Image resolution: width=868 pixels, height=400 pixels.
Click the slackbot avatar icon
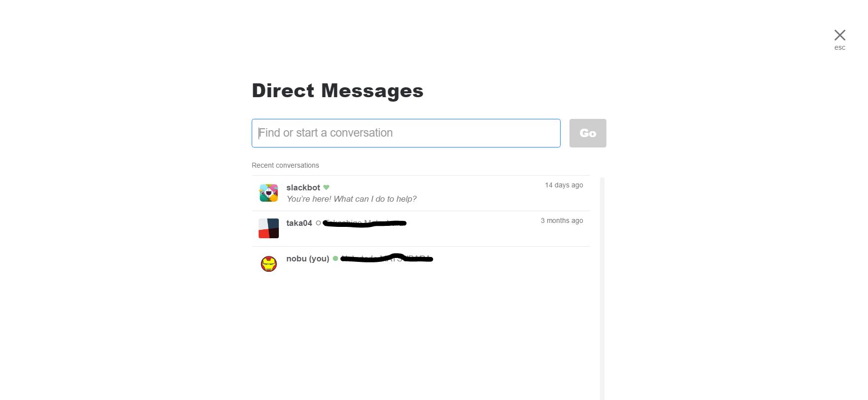pyautogui.click(x=268, y=193)
